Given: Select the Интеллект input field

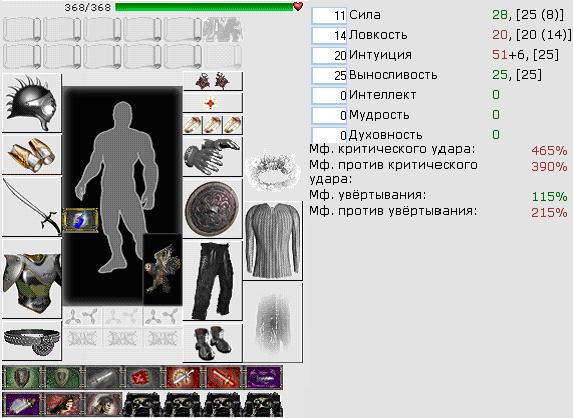Looking at the screenshot, I should (329, 96).
